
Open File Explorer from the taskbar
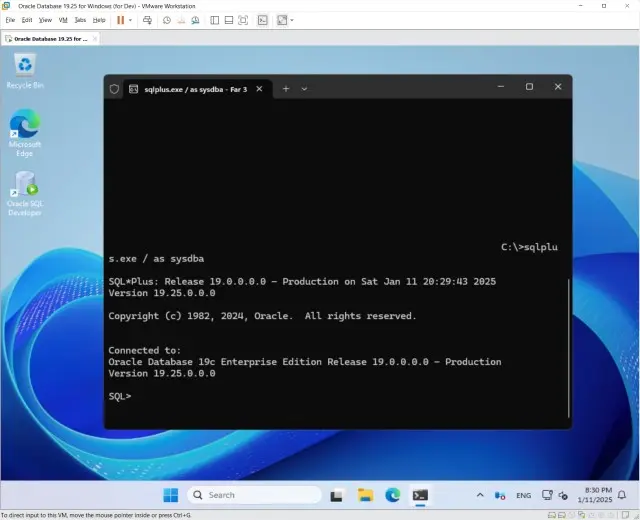[365, 495]
